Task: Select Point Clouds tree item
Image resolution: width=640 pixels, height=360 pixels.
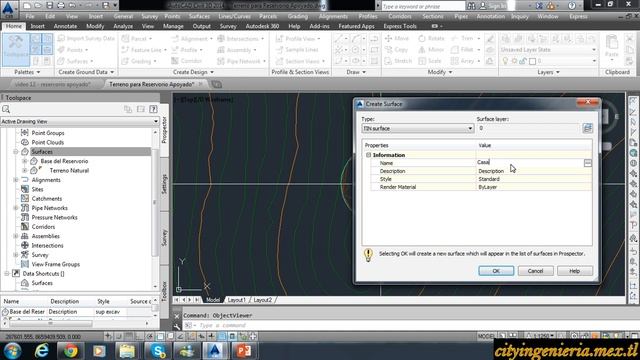Action: pos(48,142)
